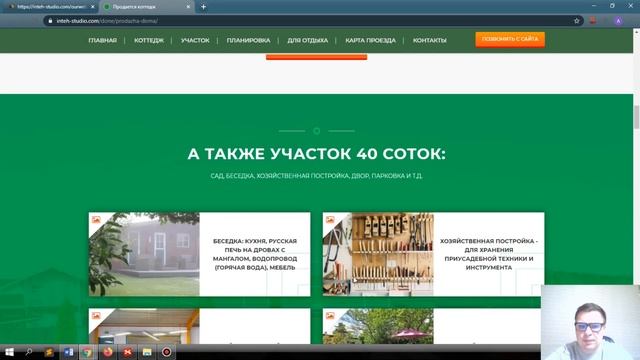Click image icon on the garden umbrella card

(x=330, y=316)
